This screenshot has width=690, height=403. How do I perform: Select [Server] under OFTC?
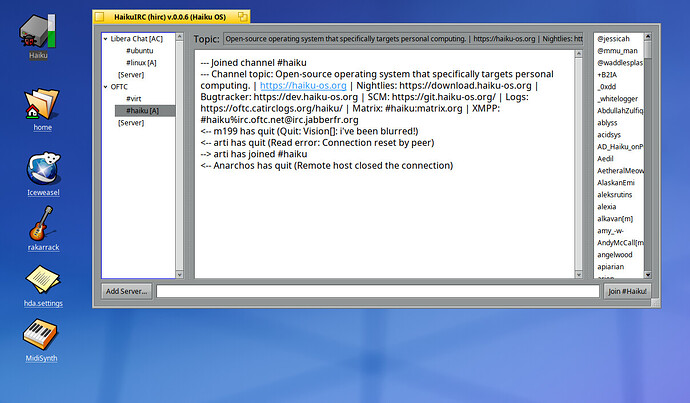(131, 123)
